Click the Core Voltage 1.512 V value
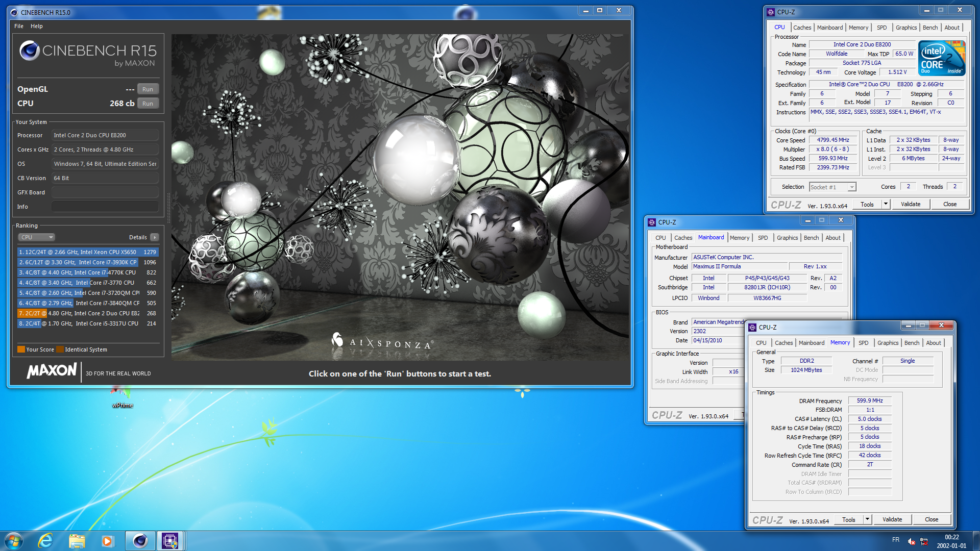980x551 pixels. click(x=898, y=72)
